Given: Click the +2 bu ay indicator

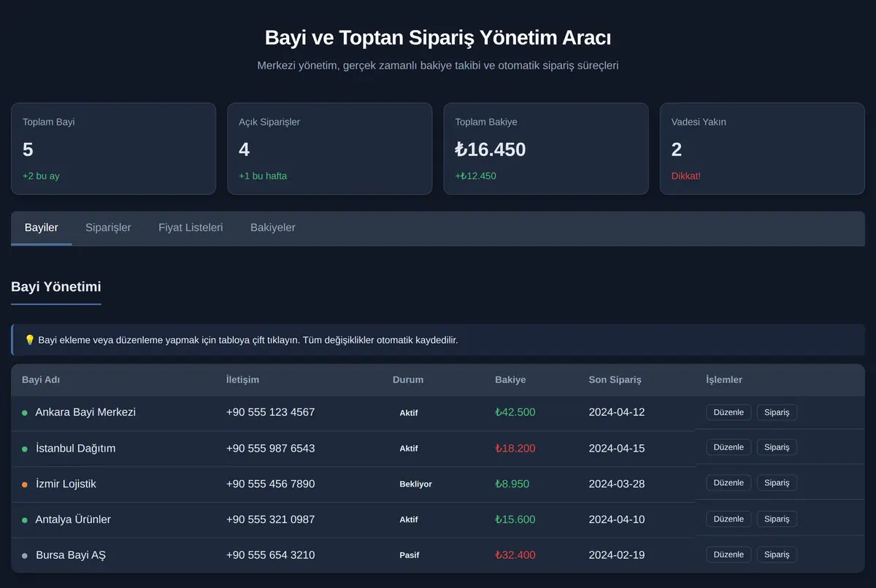Looking at the screenshot, I should (x=41, y=176).
